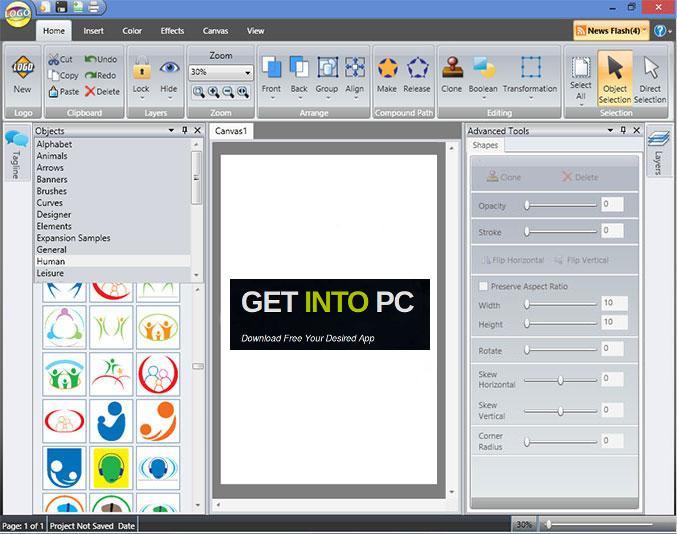The image size is (677, 534).
Task: Click the Hide layer eye icon
Action: click(169, 68)
